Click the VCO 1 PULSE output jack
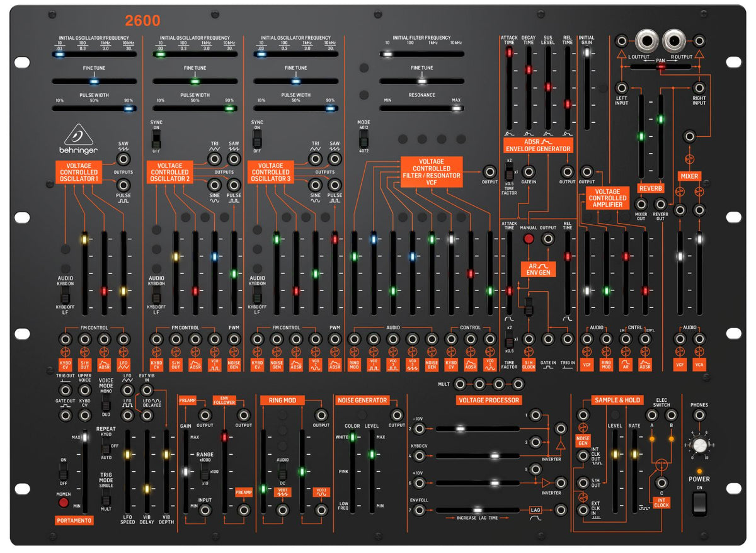Image resolution: width=756 pixels, height=553 pixels. click(123, 185)
